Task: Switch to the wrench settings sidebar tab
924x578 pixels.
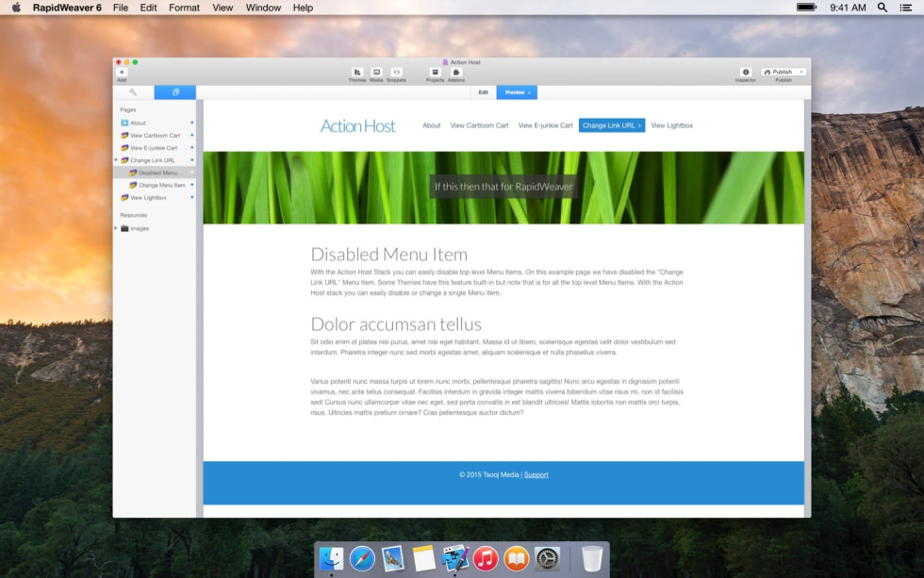Action: point(133,91)
